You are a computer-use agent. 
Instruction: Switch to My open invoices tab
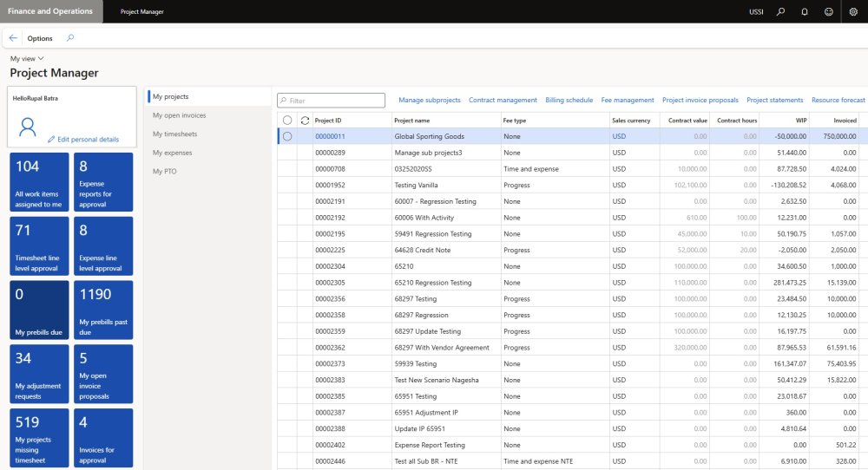click(x=179, y=114)
